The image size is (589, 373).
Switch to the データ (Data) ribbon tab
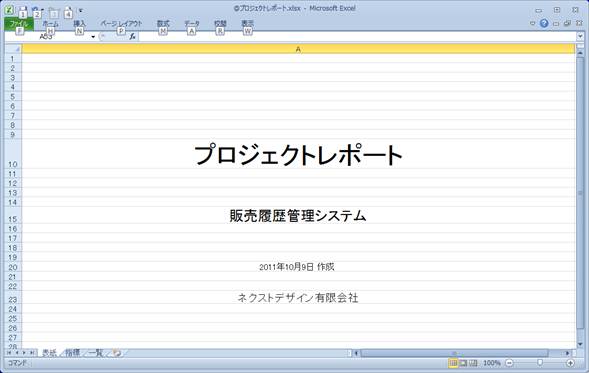tap(192, 24)
